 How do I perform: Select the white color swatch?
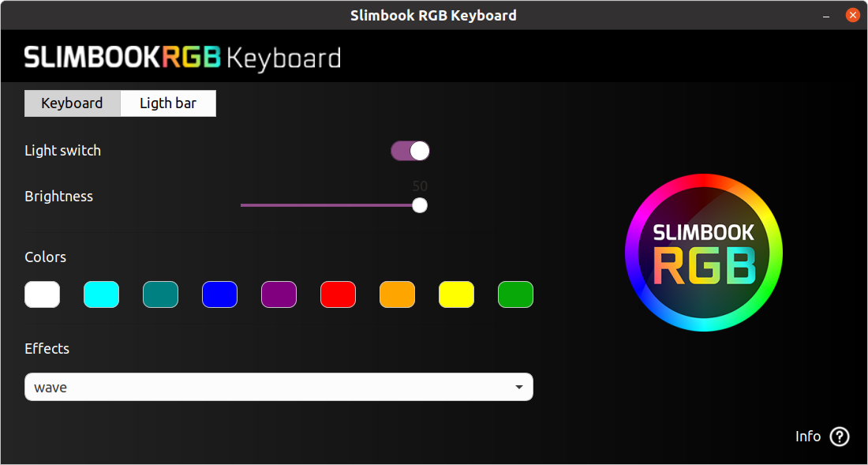pyautogui.click(x=42, y=294)
